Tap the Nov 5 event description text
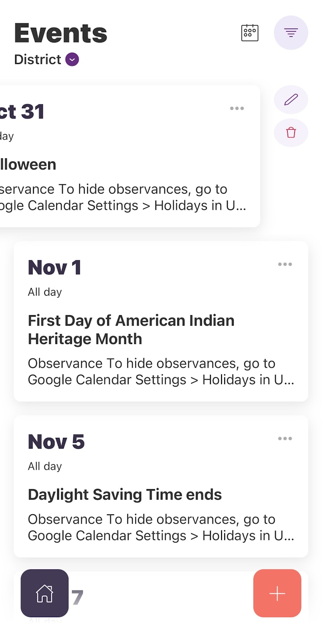322x644 pixels. point(161,527)
